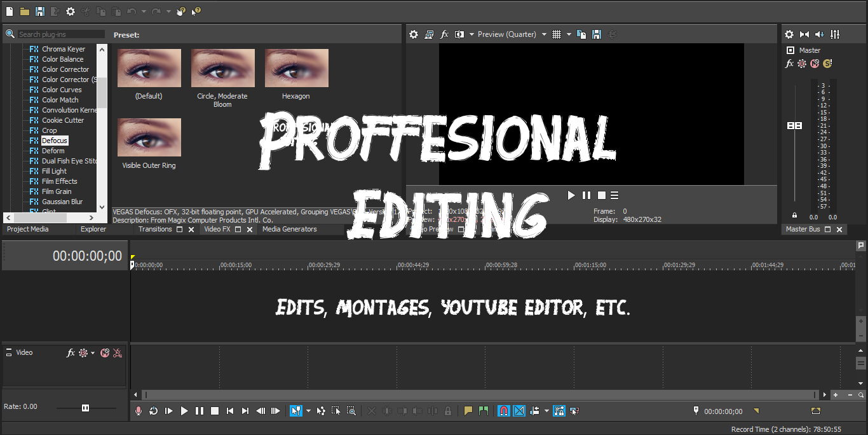Enable snapping with the magnet icon
The height and width of the screenshot is (435, 868).
click(x=503, y=411)
